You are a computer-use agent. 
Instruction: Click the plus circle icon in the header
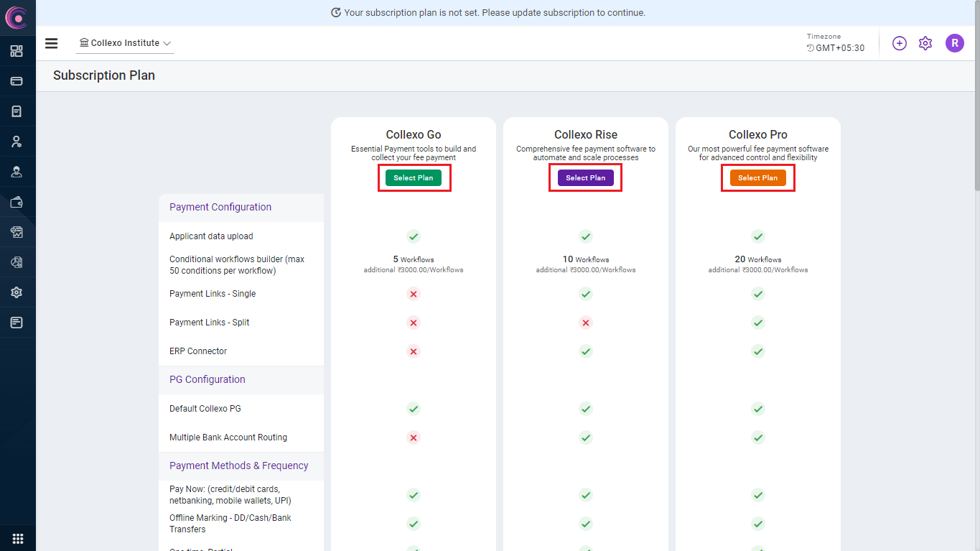pos(899,43)
